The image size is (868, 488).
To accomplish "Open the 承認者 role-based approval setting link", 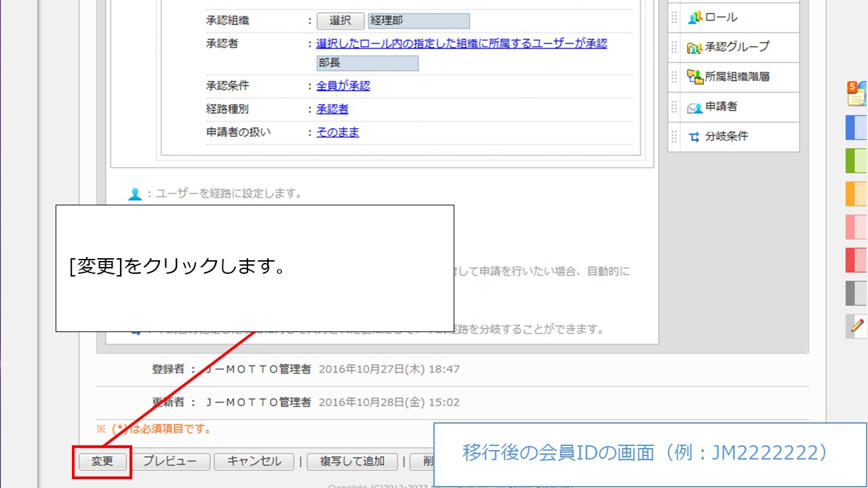I will [x=461, y=43].
